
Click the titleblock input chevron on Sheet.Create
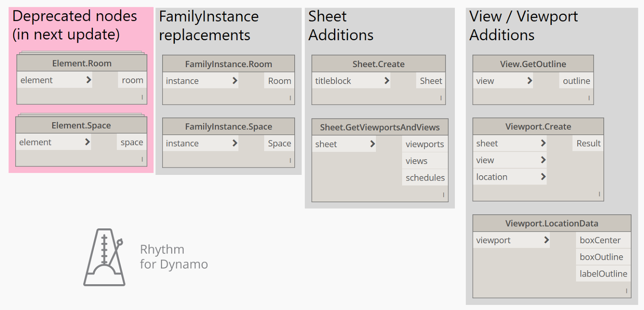pos(386,81)
